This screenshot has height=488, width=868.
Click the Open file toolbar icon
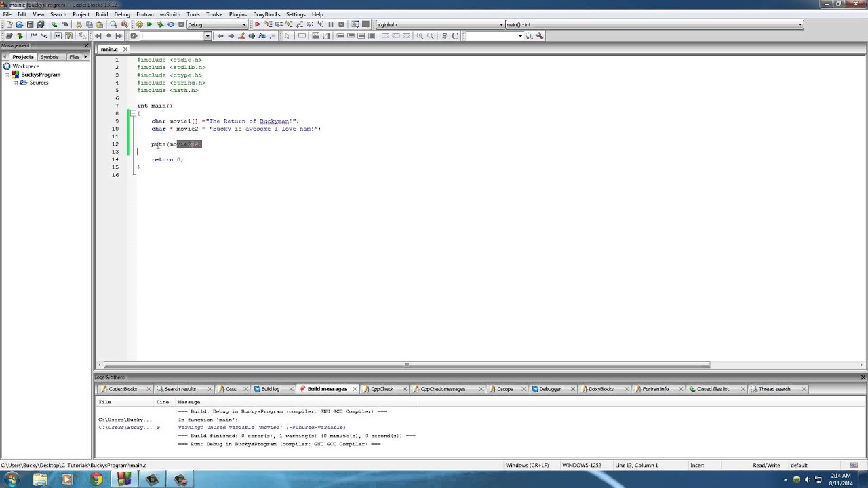point(20,25)
